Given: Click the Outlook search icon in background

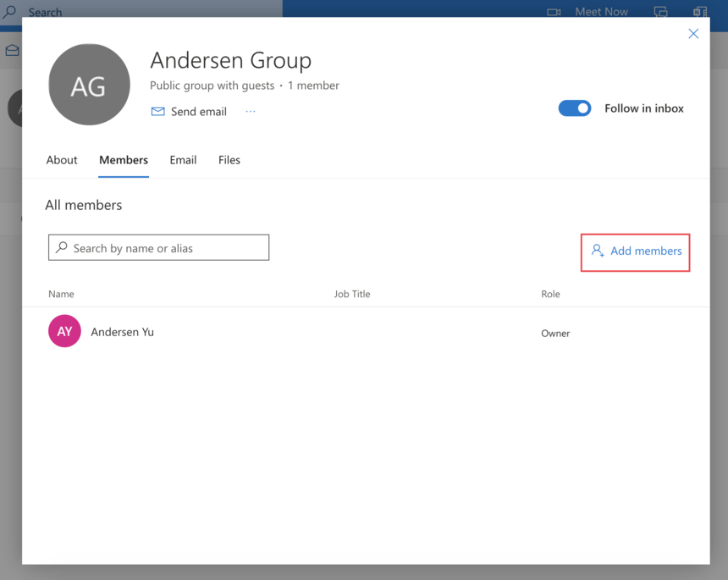Looking at the screenshot, I should (x=9, y=11).
